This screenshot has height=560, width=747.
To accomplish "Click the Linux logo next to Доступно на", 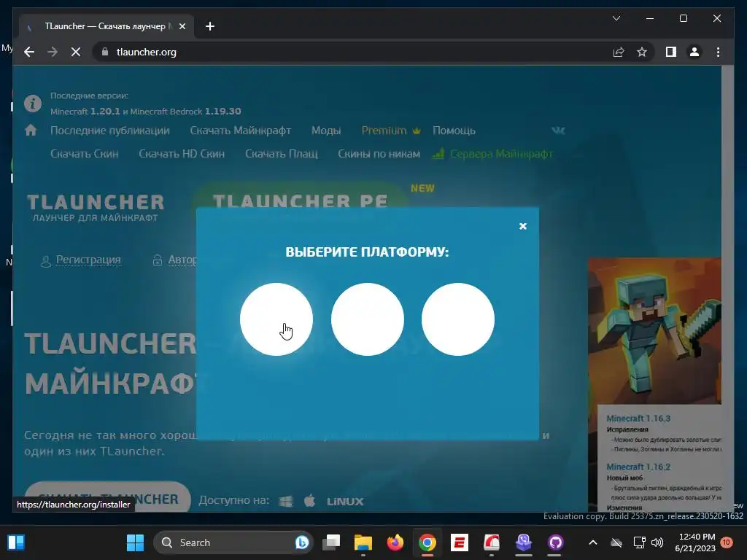I will coord(345,502).
